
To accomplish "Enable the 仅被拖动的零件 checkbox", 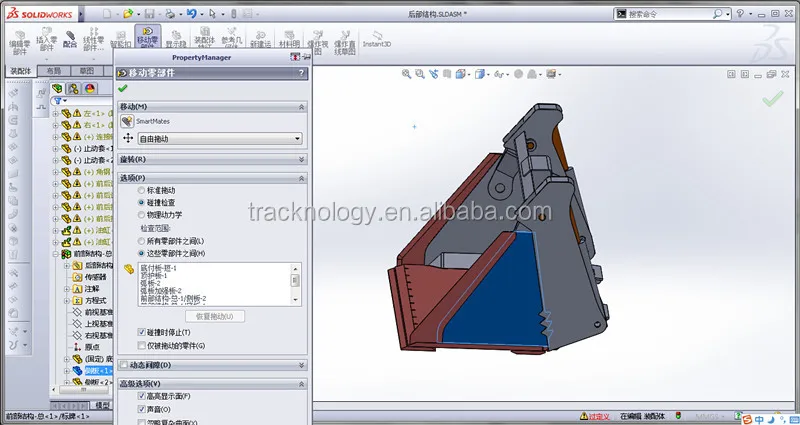I will click(139, 345).
